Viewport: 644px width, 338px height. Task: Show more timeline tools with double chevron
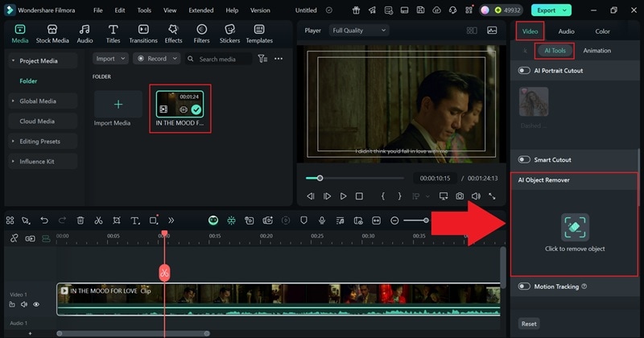pyautogui.click(x=171, y=221)
